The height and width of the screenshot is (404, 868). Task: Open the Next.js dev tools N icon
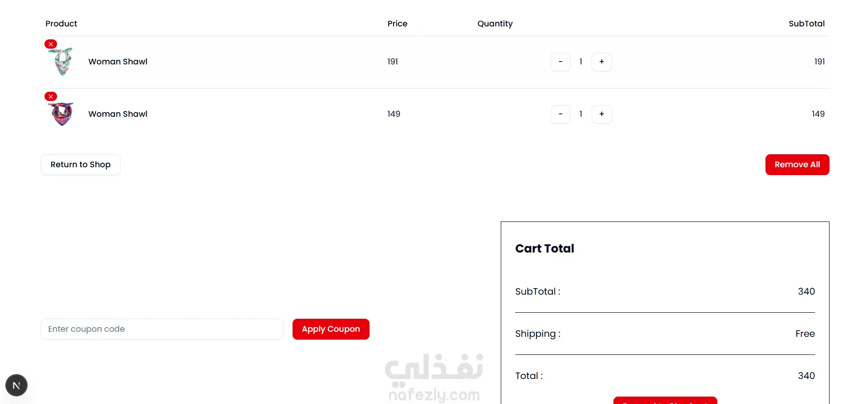click(16, 385)
